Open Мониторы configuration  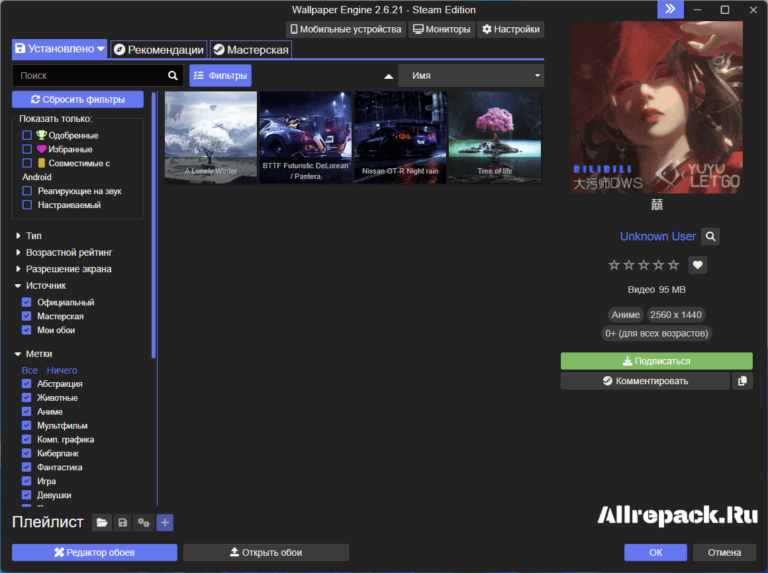[x=441, y=29]
